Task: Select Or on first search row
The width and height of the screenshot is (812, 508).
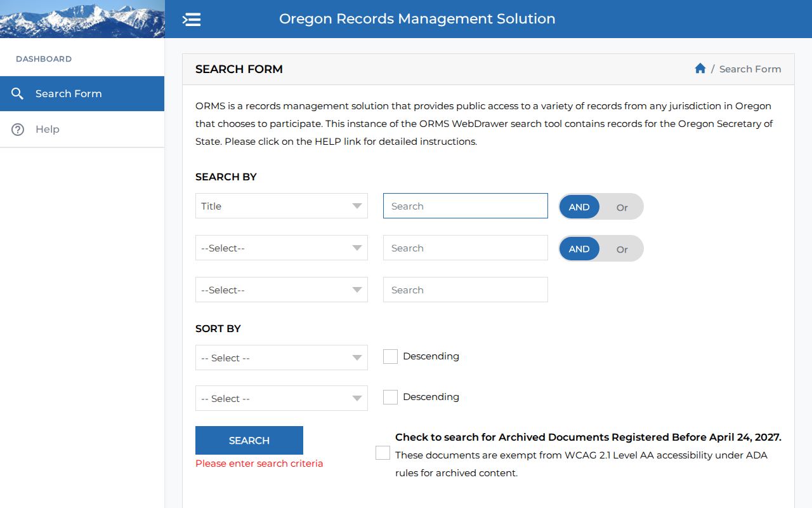Action: (x=622, y=207)
